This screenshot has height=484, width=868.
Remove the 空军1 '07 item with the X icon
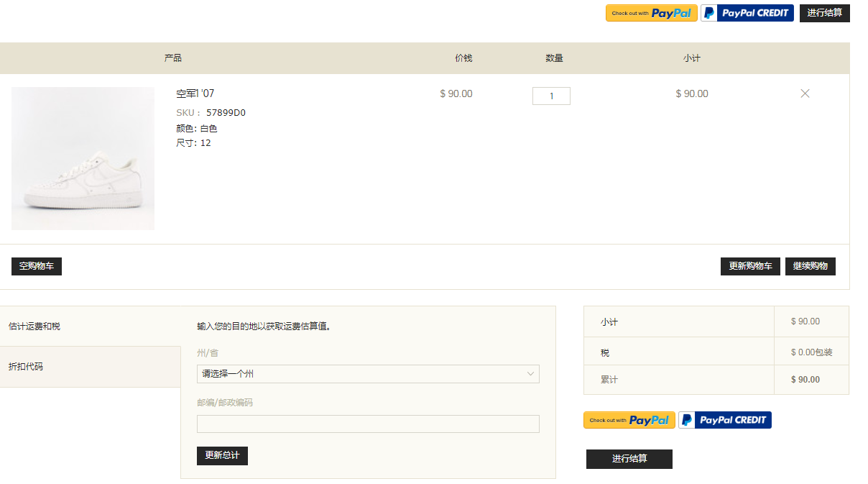[805, 93]
